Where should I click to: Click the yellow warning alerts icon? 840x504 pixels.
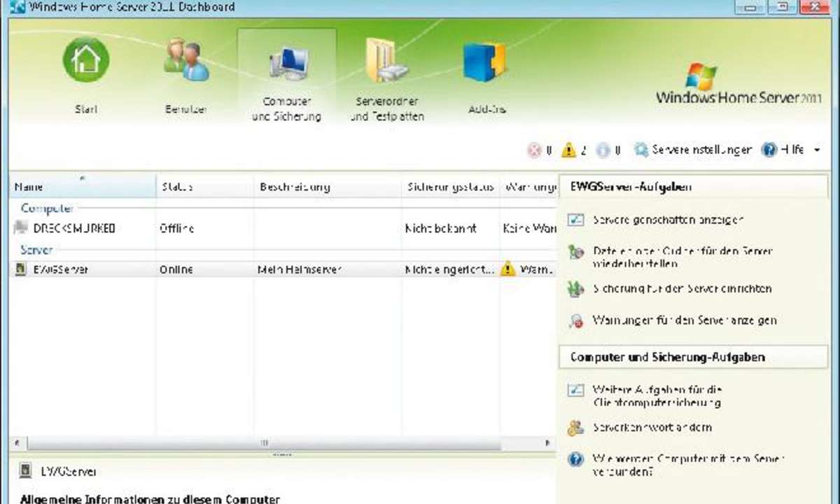[x=569, y=149]
